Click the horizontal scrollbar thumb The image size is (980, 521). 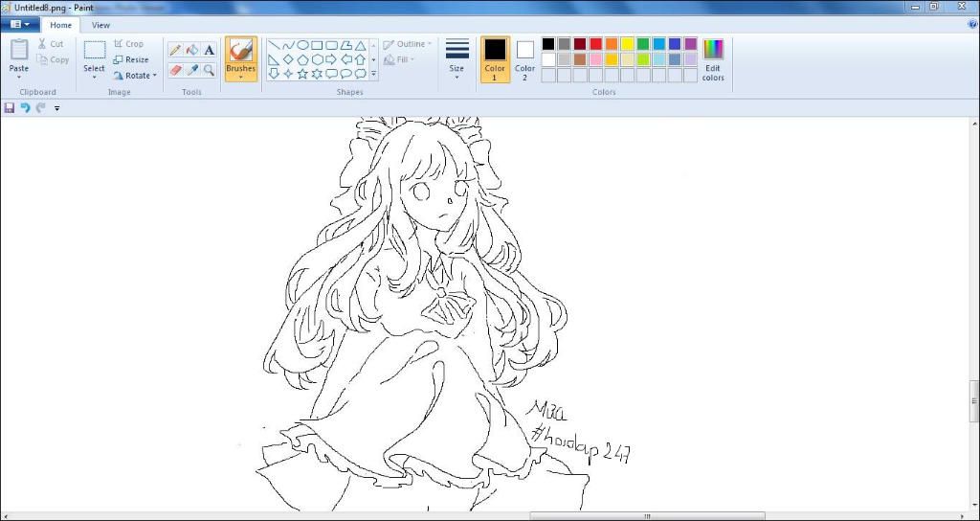click(648, 516)
